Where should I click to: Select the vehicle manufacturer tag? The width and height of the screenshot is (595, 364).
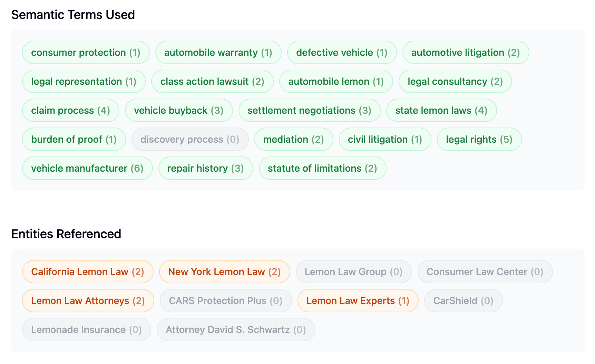pyautogui.click(x=87, y=168)
